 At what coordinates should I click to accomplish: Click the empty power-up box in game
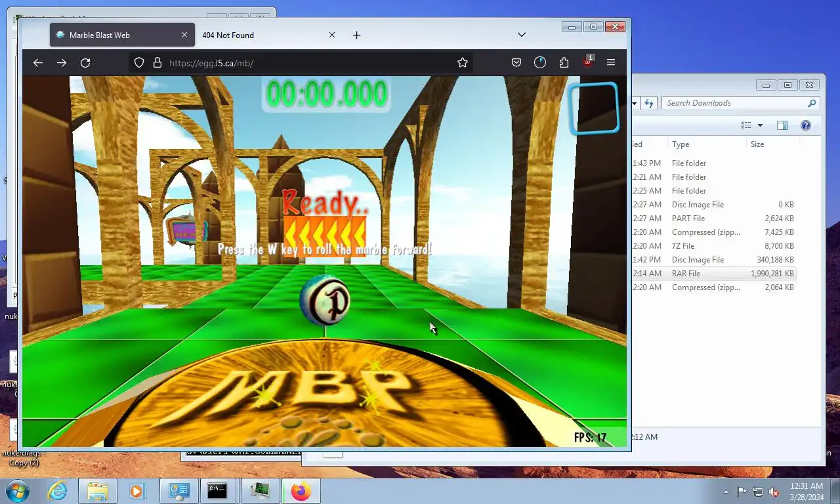(594, 108)
